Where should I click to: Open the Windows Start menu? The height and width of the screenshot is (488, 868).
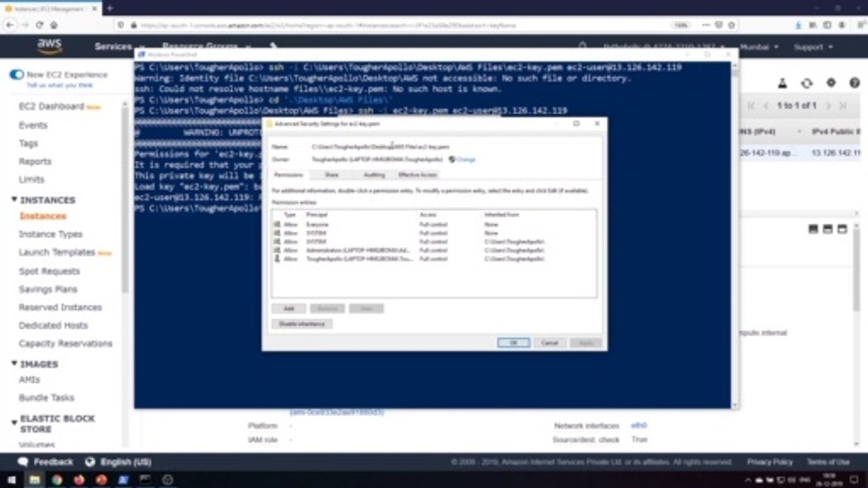pyautogui.click(x=12, y=480)
